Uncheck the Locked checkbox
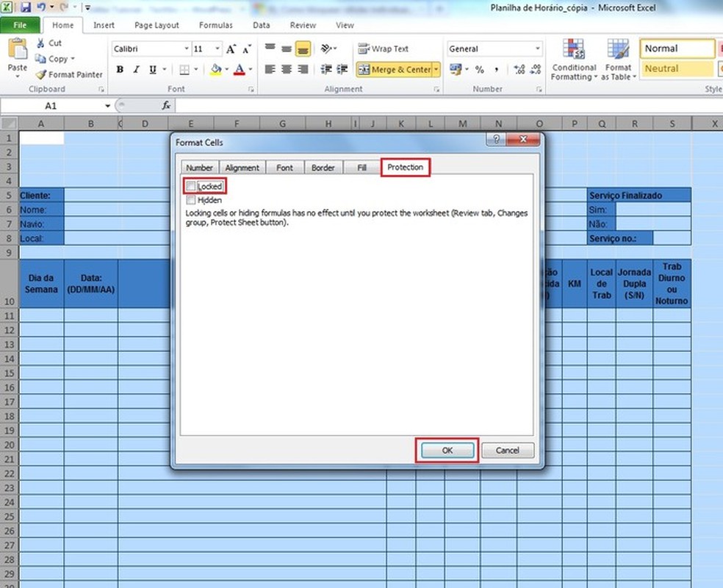The image size is (723, 588). [x=193, y=186]
